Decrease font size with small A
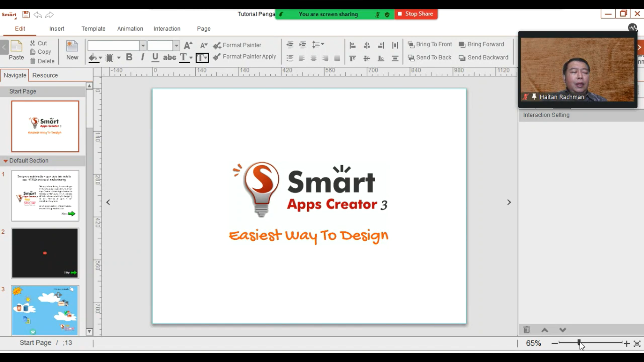 (x=204, y=45)
